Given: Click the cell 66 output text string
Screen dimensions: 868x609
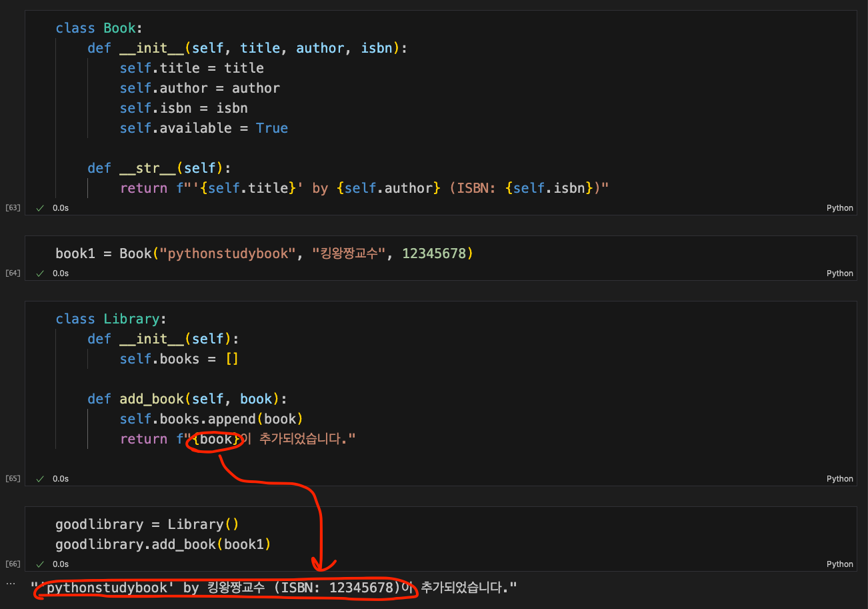Looking at the screenshot, I should pos(274,588).
